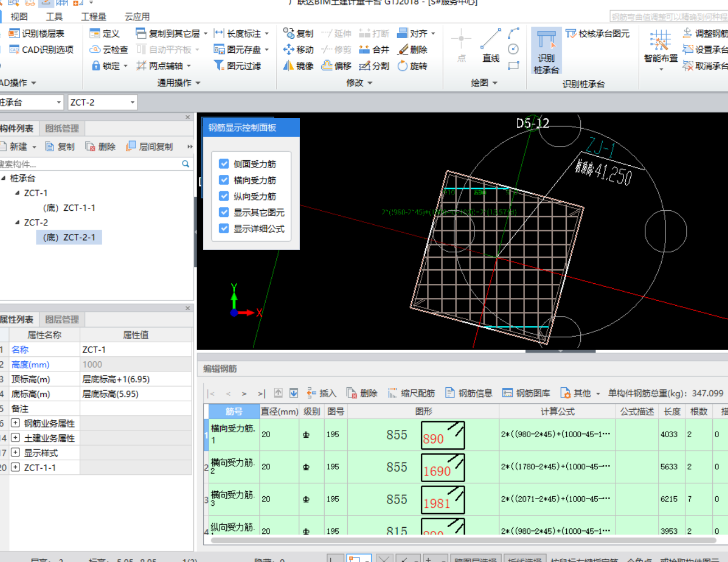Select the 分割 split tool
This screenshot has height=562, width=728.
pos(374,66)
